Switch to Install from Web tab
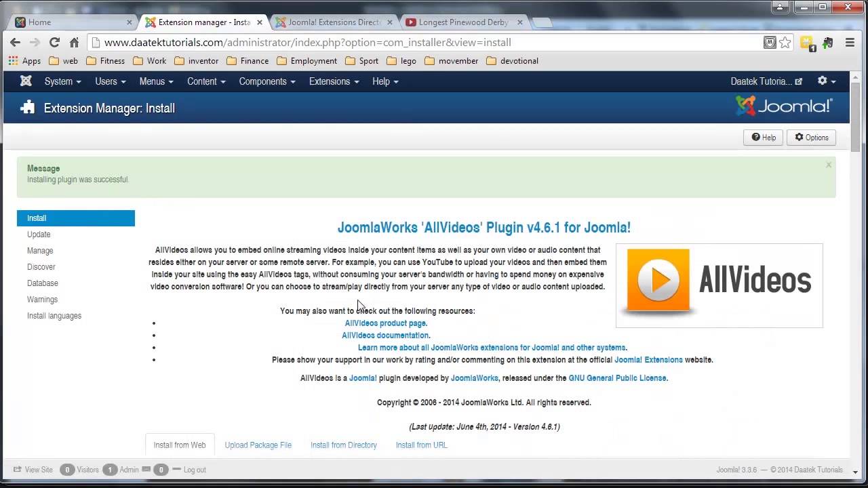This screenshot has height=488, width=868. tap(180, 445)
